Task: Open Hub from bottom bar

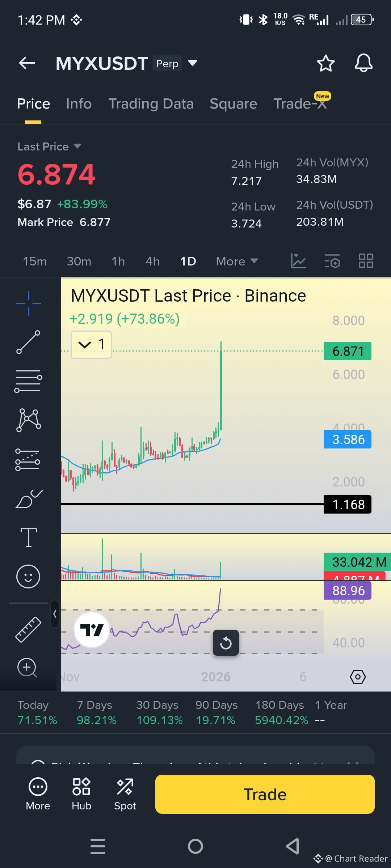Action: tap(81, 794)
